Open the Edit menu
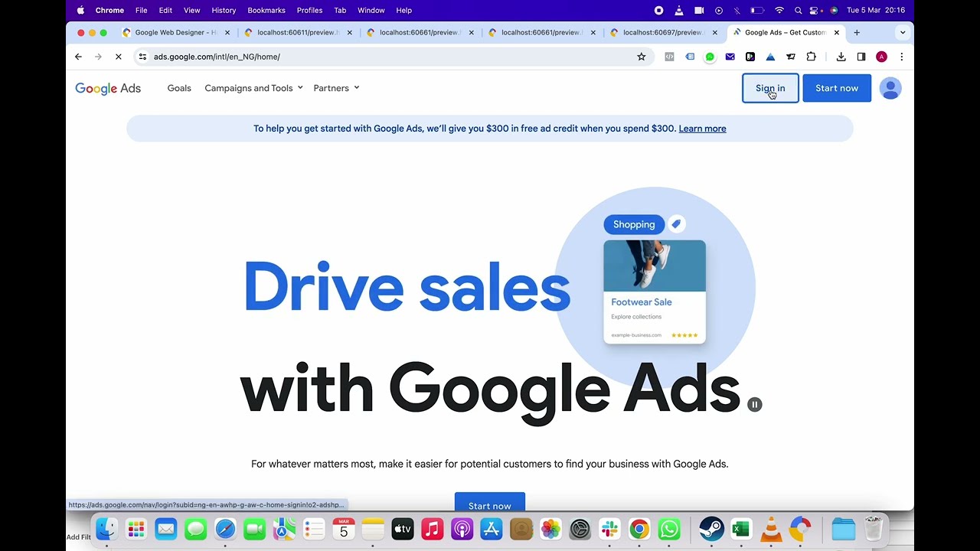 pyautogui.click(x=165, y=10)
